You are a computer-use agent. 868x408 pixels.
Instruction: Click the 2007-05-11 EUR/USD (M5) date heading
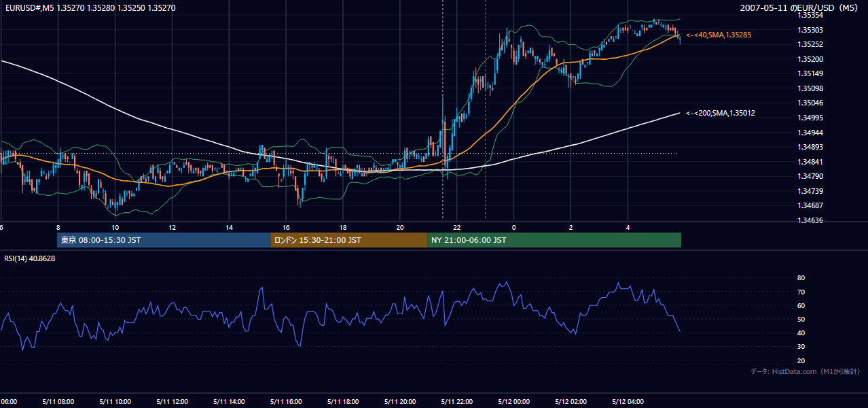799,8
